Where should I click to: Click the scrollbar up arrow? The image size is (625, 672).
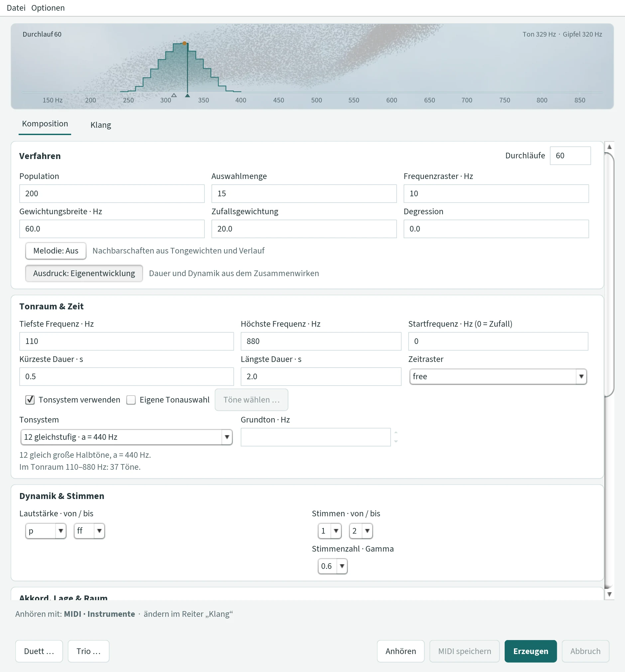pos(609,147)
